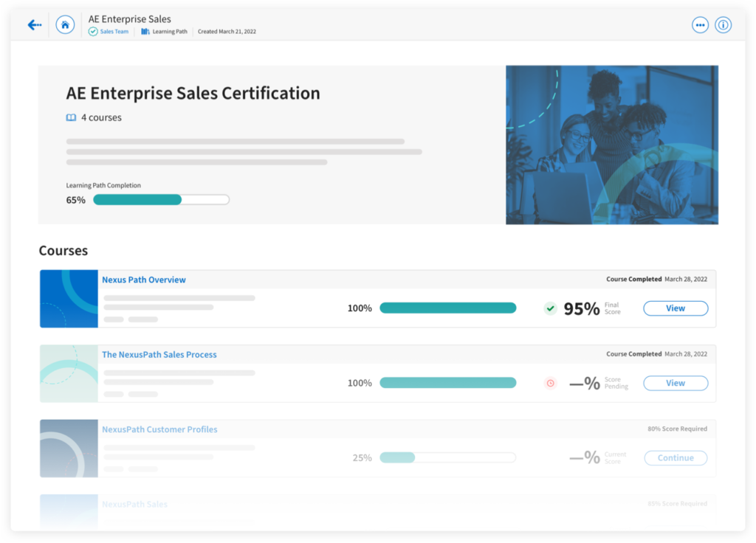The height and width of the screenshot is (543, 756).
Task: Click the 25% progress value
Action: click(362, 457)
